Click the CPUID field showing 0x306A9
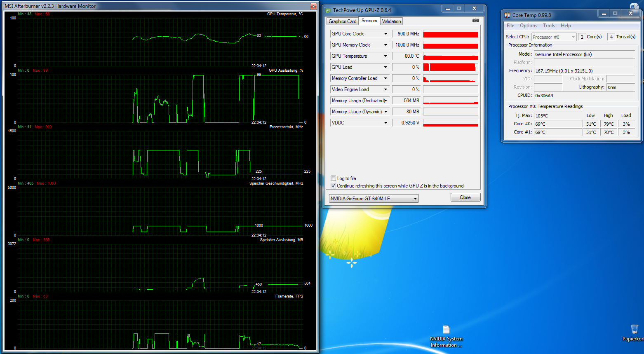Image resolution: width=644 pixels, height=354 pixels. coord(585,96)
